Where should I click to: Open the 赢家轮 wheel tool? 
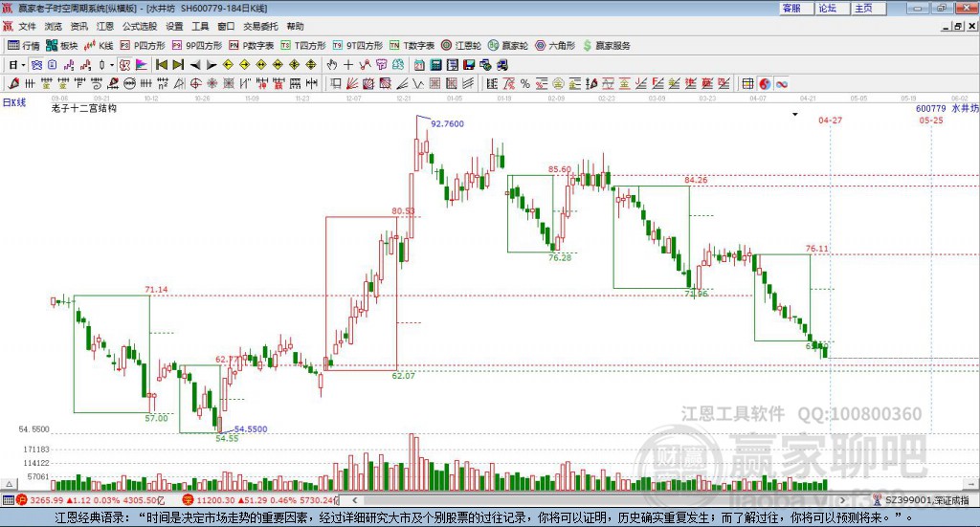pyautogui.click(x=508, y=46)
